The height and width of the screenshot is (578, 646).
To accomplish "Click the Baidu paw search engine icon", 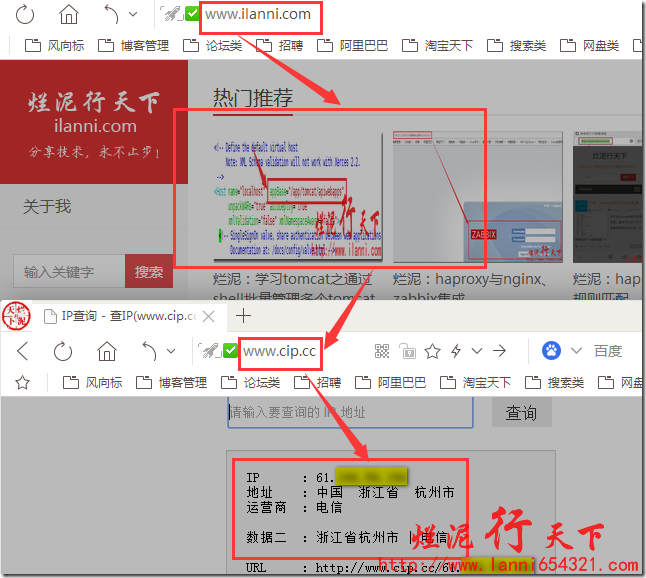I will point(551,351).
